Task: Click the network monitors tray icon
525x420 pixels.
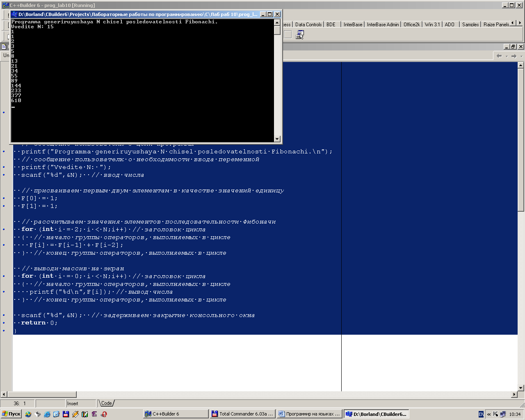Action: click(502, 414)
